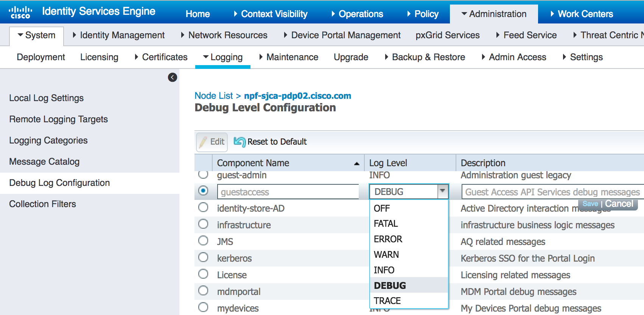Image resolution: width=644 pixels, height=315 pixels.
Task: Go to Upgrade tab
Action: (351, 57)
